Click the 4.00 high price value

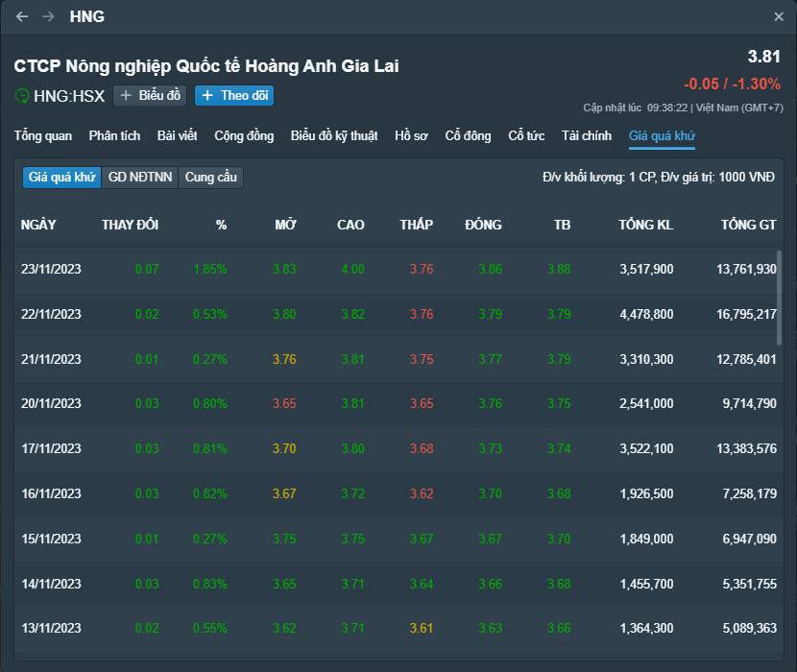[352, 269]
